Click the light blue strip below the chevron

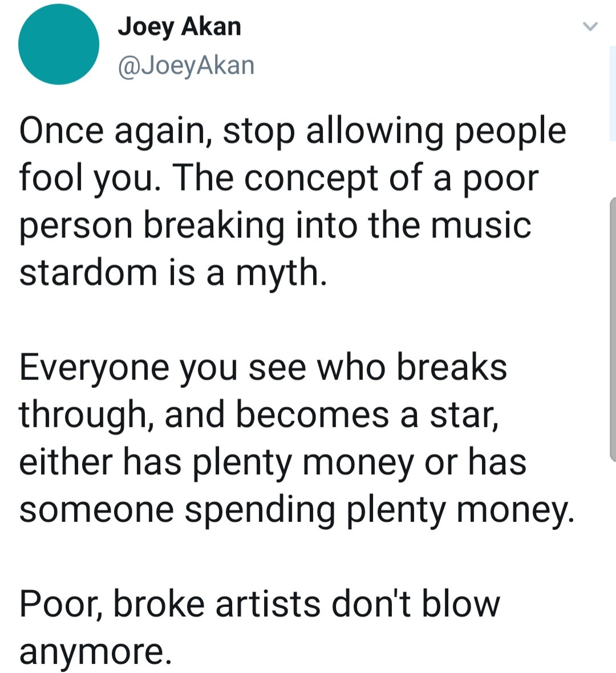coord(612,93)
